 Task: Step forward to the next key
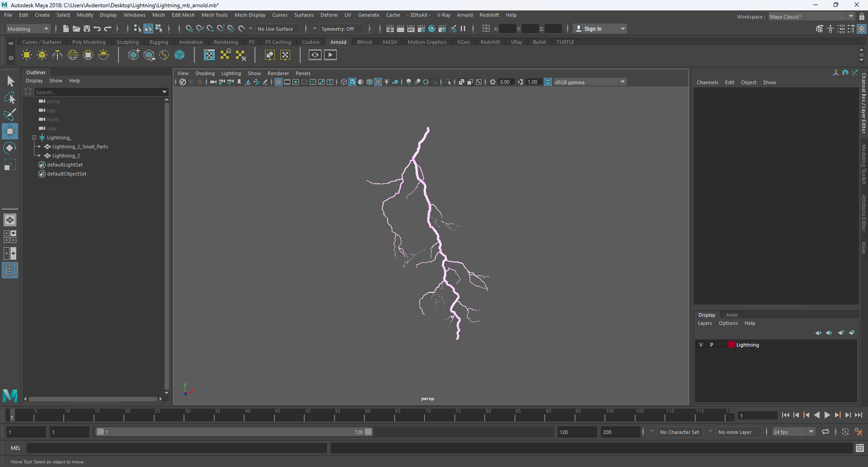837,415
